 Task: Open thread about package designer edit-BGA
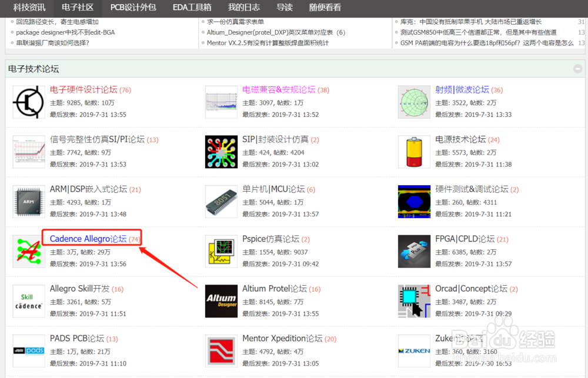(x=65, y=32)
